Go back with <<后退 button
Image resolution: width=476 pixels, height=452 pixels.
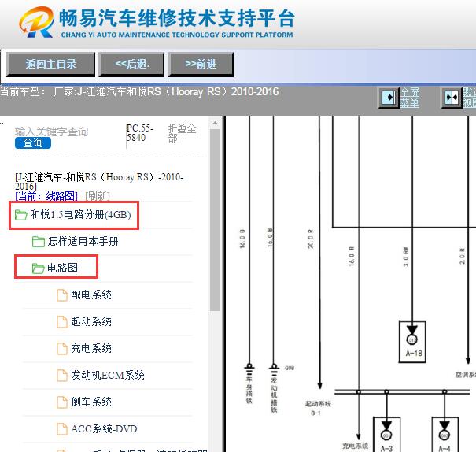pyautogui.click(x=131, y=64)
